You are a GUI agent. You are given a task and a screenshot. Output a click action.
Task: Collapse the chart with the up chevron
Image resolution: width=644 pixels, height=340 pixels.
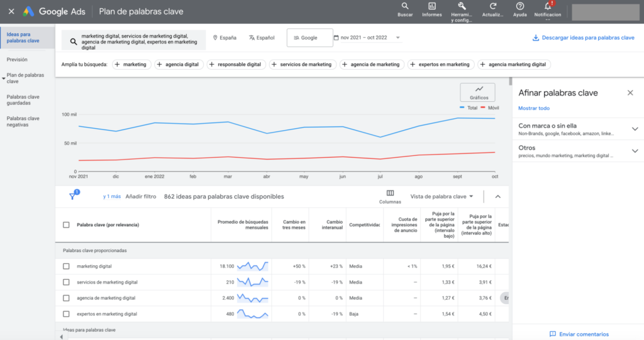tap(498, 197)
